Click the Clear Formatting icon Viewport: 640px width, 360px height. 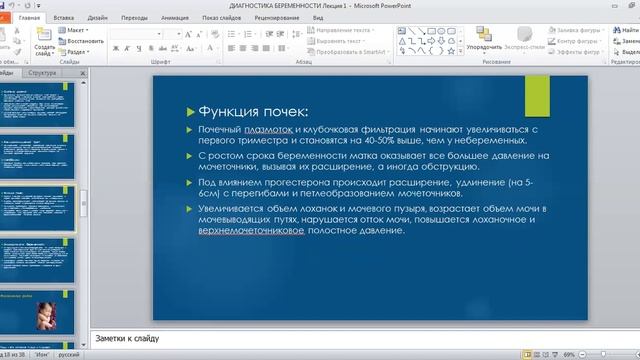click(215, 34)
